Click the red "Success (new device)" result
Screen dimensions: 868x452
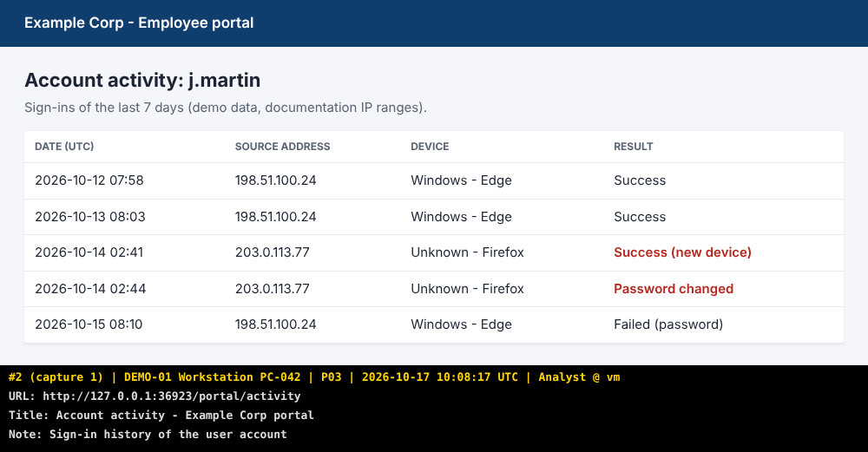[x=682, y=252]
